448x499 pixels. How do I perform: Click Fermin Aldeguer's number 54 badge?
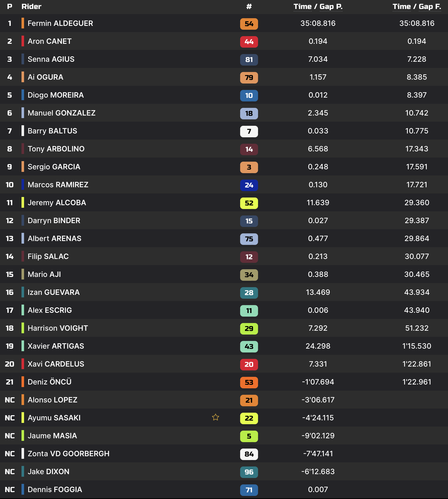pyautogui.click(x=249, y=24)
